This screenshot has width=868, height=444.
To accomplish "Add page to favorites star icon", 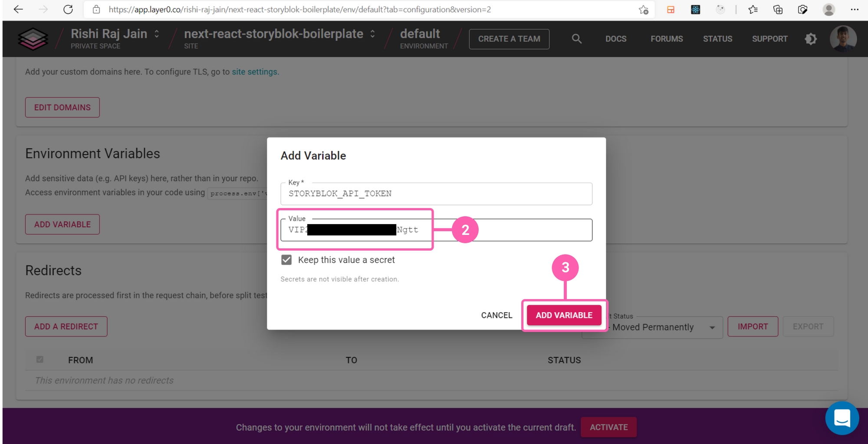I will tap(643, 10).
